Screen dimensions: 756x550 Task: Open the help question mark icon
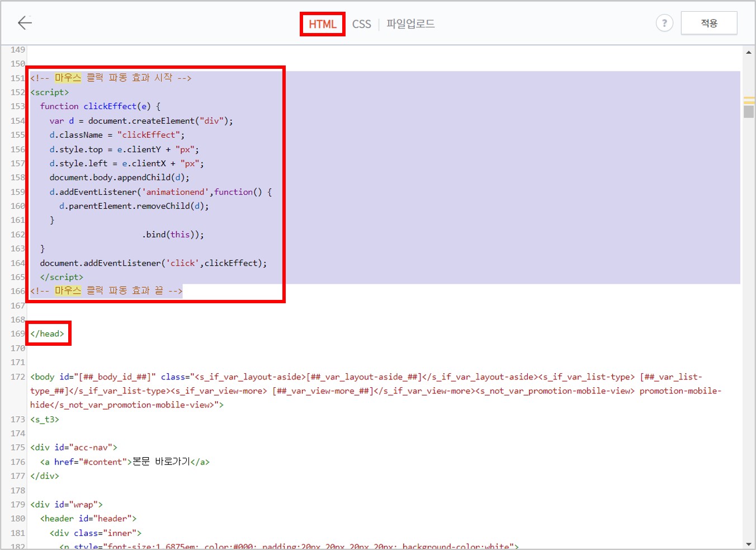coord(664,23)
